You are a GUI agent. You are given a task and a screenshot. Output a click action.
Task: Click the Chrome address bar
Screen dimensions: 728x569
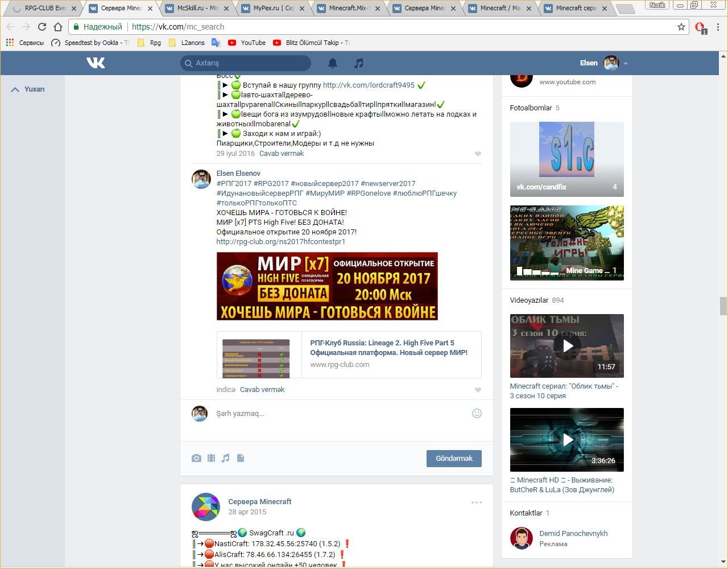(378, 27)
